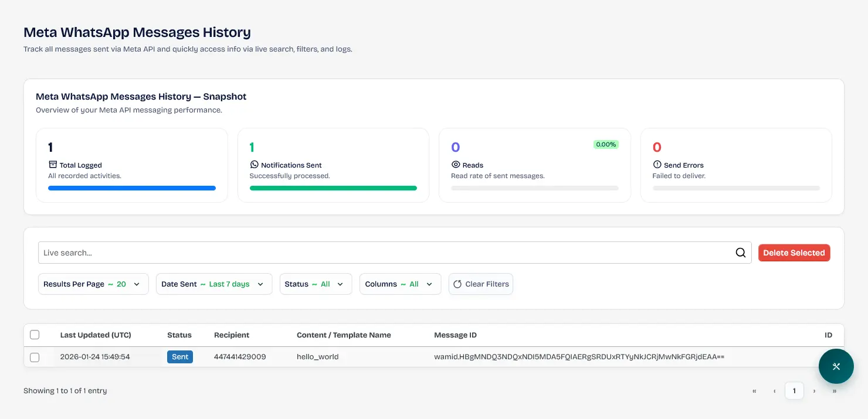Sort by Last Updated (UTC) column header
This screenshot has height=419, width=868.
(96, 335)
